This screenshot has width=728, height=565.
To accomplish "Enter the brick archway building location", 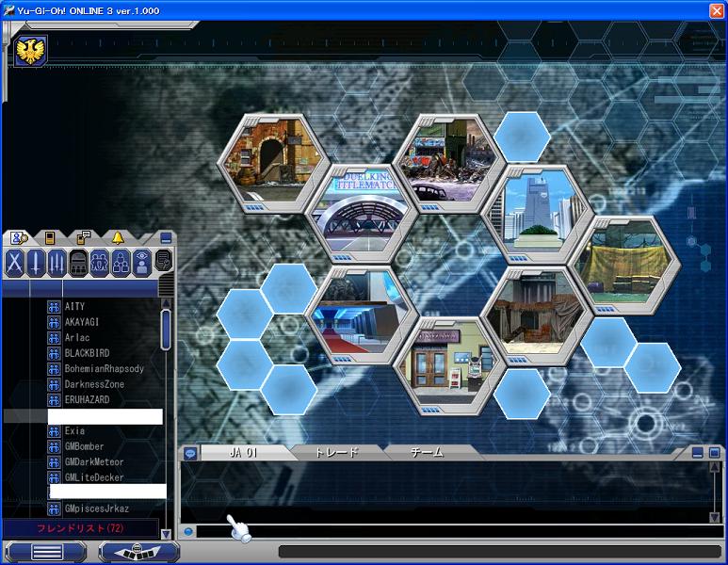I will 273,163.
